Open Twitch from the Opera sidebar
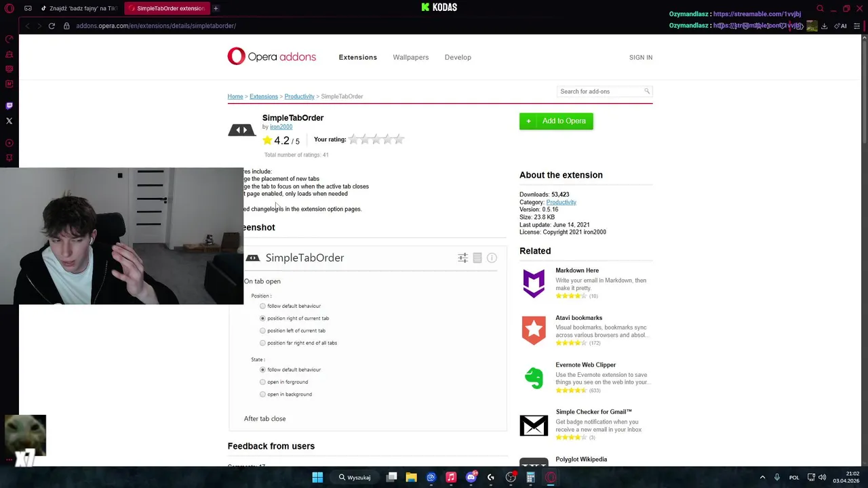 tap(9, 106)
